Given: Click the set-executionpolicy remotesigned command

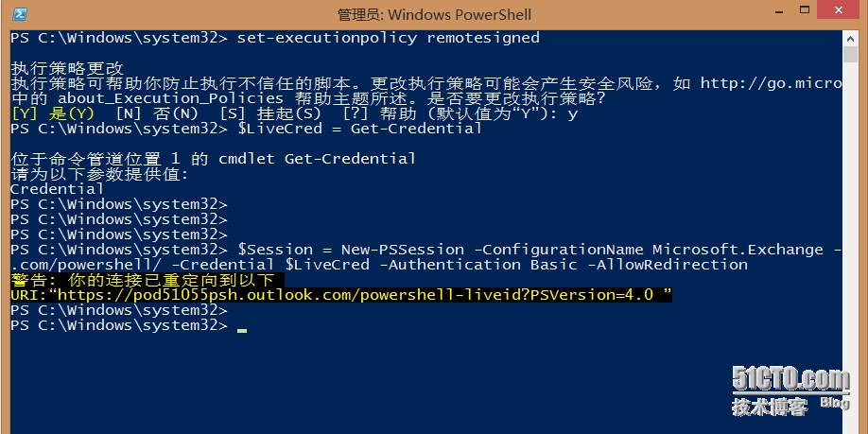Looking at the screenshot, I should 388,38.
